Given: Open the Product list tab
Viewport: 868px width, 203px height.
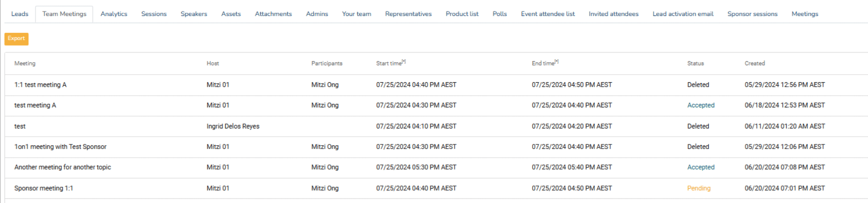Looking at the screenshot, I should pos(462,14).
